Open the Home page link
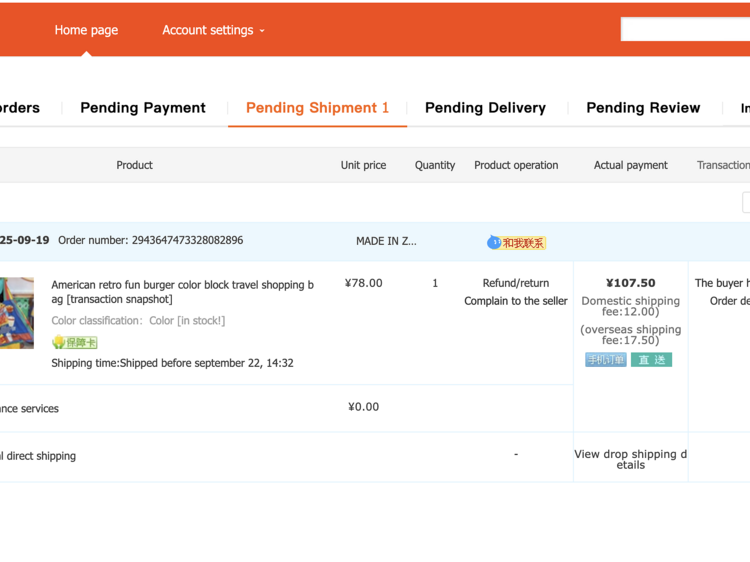This screenshot has width=750, height=562. 86,30
